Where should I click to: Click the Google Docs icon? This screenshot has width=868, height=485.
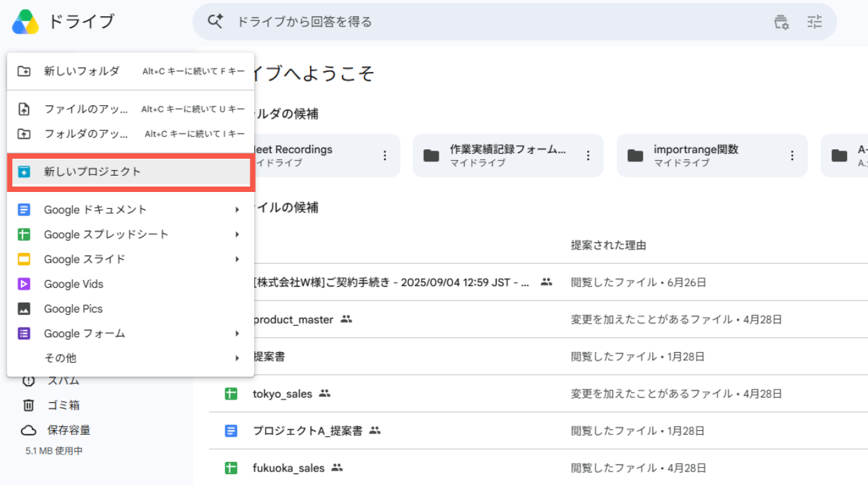[24, 210]
